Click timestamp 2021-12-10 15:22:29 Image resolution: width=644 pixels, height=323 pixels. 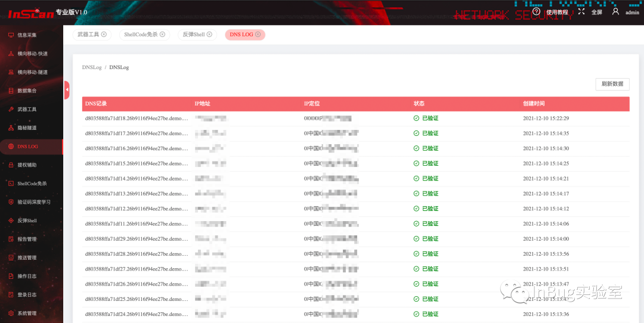pyautogui.click(x=546, y=118)
